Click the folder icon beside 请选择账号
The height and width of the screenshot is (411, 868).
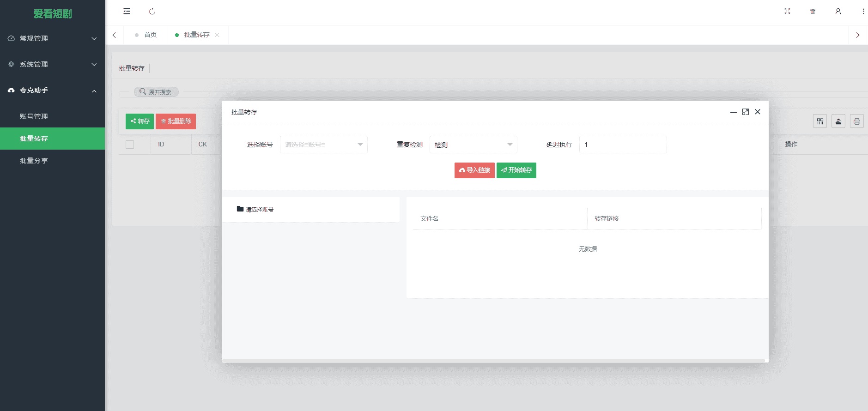pos(240,209)
